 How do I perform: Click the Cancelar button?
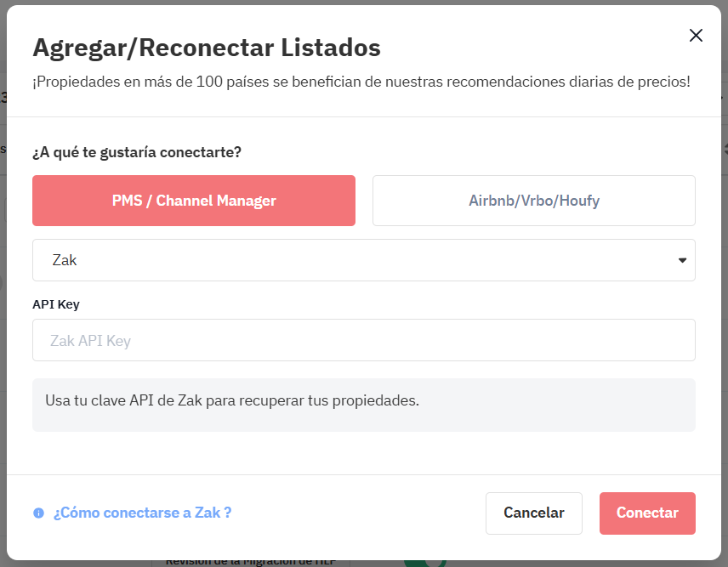point(533,513)
